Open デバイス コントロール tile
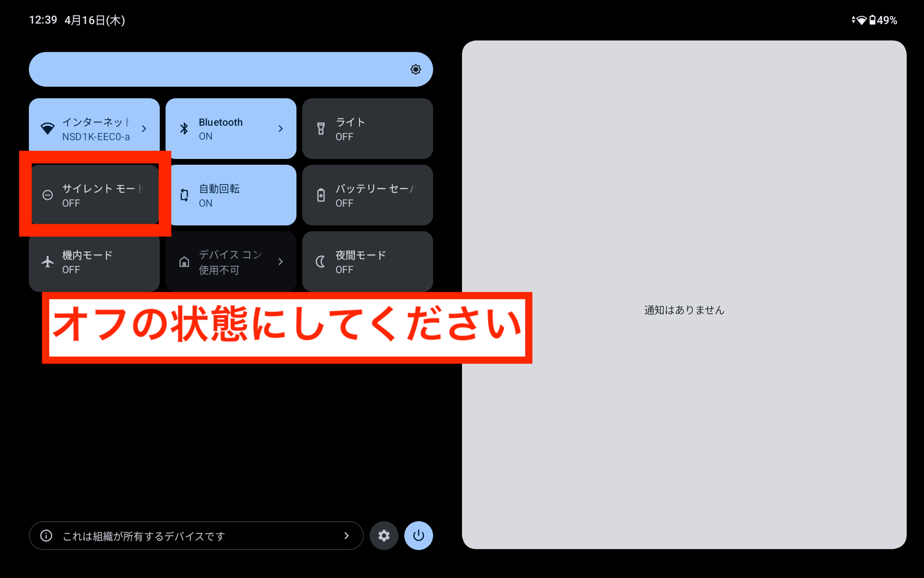924x578 pixels. coord(231,262)
